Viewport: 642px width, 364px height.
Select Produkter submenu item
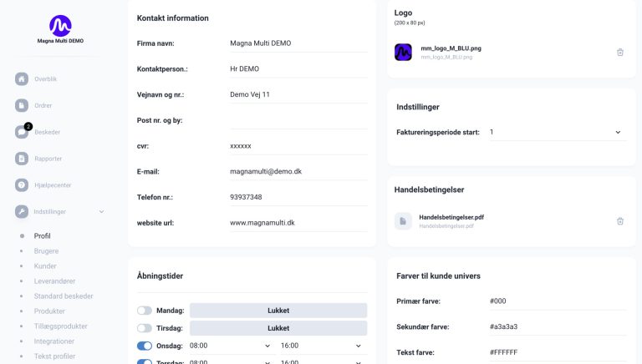pos(49,311)
